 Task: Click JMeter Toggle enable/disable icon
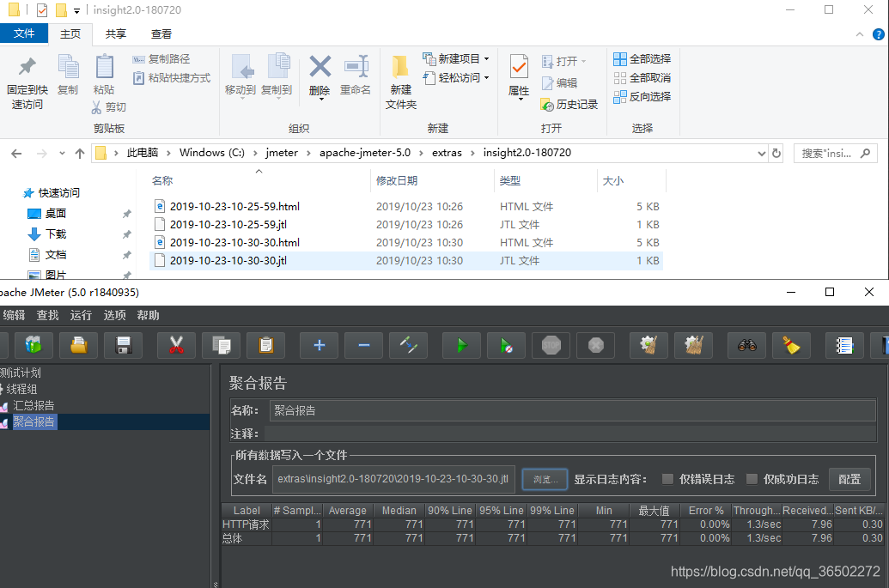(409, 345)
